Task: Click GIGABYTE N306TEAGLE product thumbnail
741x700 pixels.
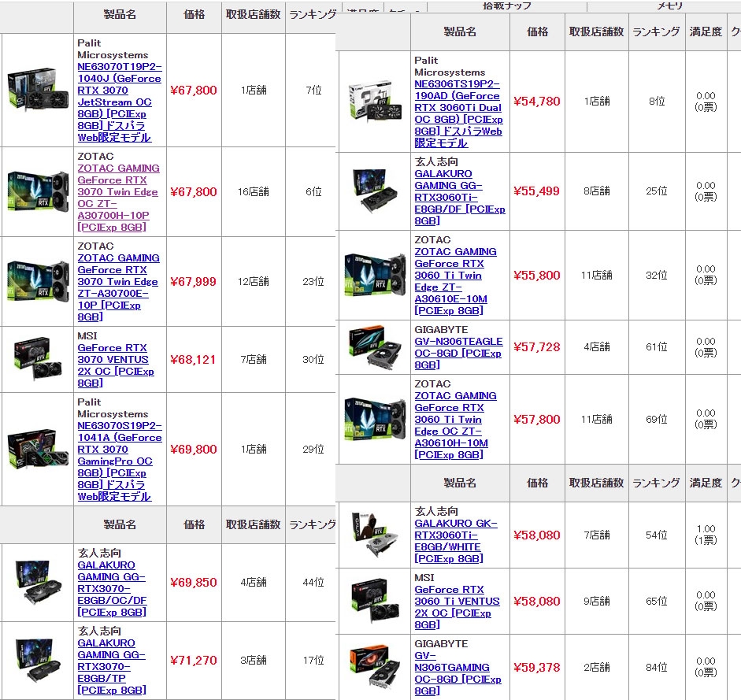Action: pyautogui.click(x=375, y=347)
